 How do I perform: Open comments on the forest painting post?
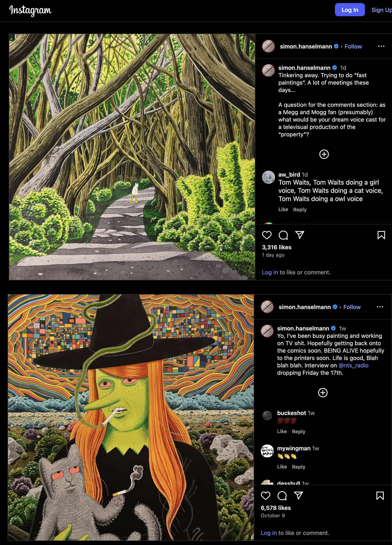pos(283,235)
